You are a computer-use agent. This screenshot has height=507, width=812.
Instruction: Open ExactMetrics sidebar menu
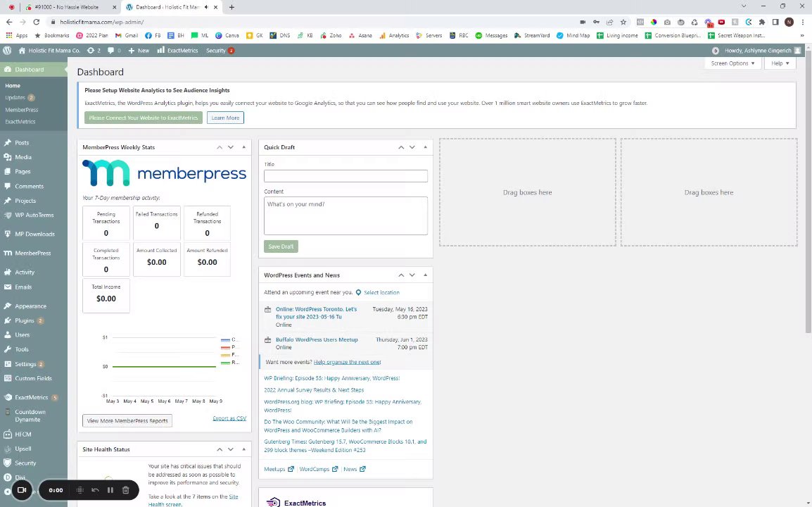pyautogui.click(x=31, y=398)
